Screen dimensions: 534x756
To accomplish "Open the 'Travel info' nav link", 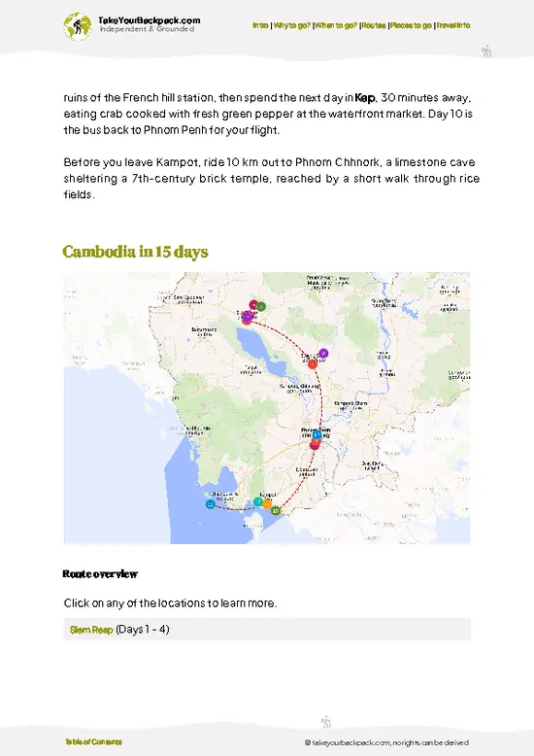I will click(453, 25).
